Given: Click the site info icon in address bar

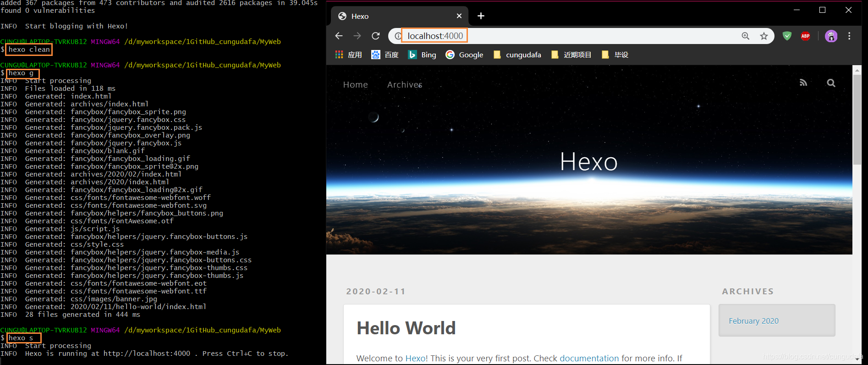Looking at the screenshot, I should pos(398,36).
